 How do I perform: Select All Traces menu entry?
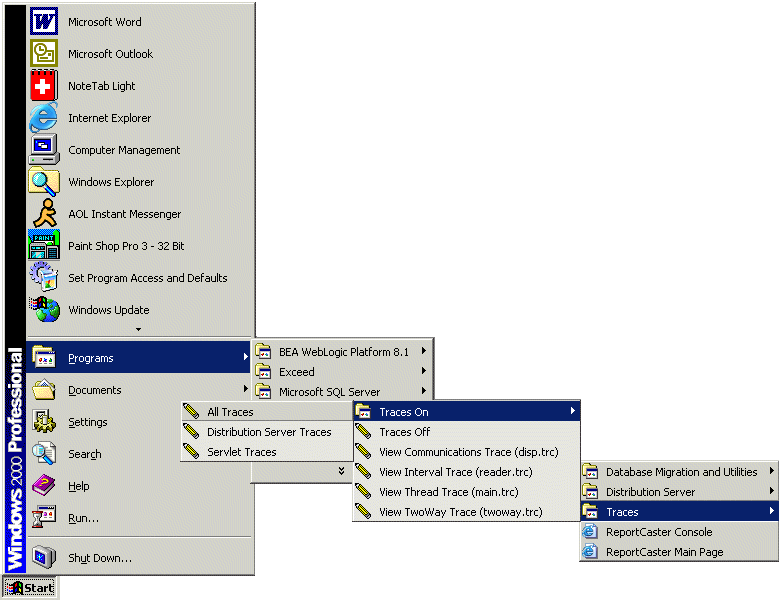pyautogui.click(x=267, y=411)
